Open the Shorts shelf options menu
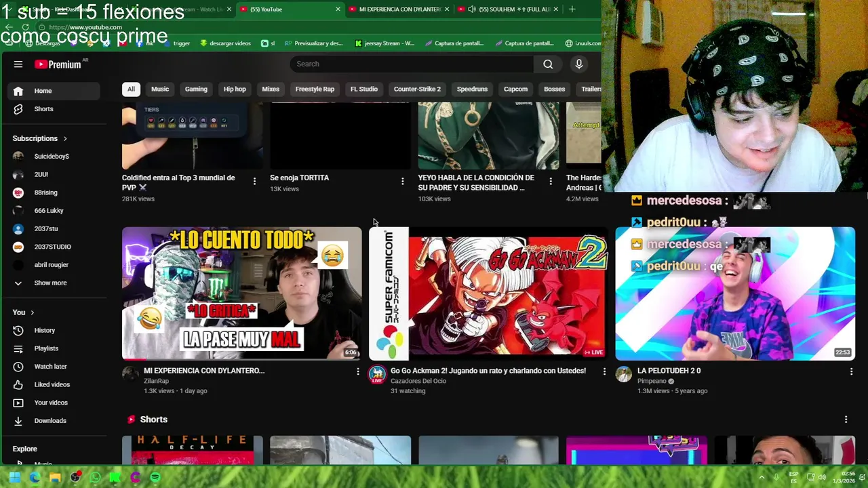 tap(846, 420)
